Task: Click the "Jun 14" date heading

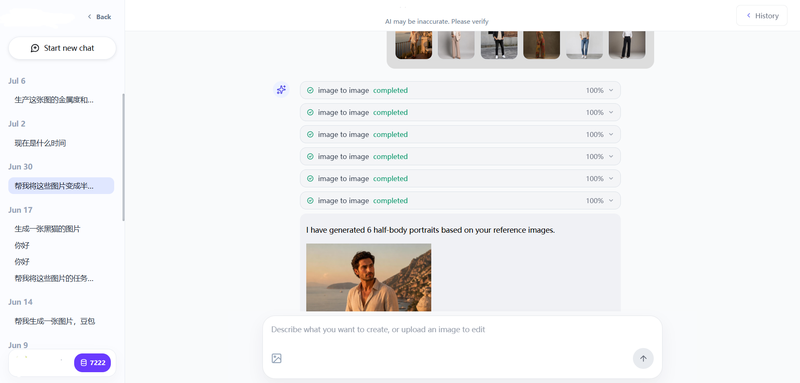Action: pyautogui.click(x=20, y=302)
